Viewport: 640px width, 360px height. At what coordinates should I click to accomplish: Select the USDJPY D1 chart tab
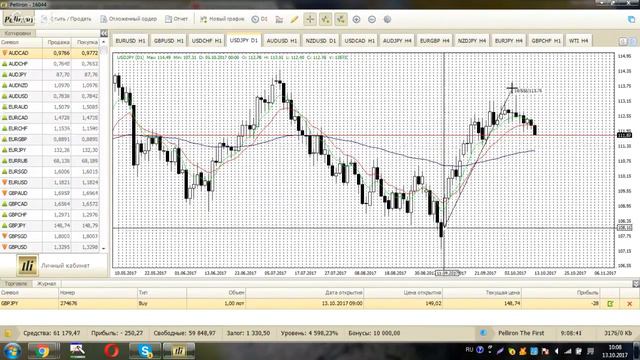pos(244,40)
